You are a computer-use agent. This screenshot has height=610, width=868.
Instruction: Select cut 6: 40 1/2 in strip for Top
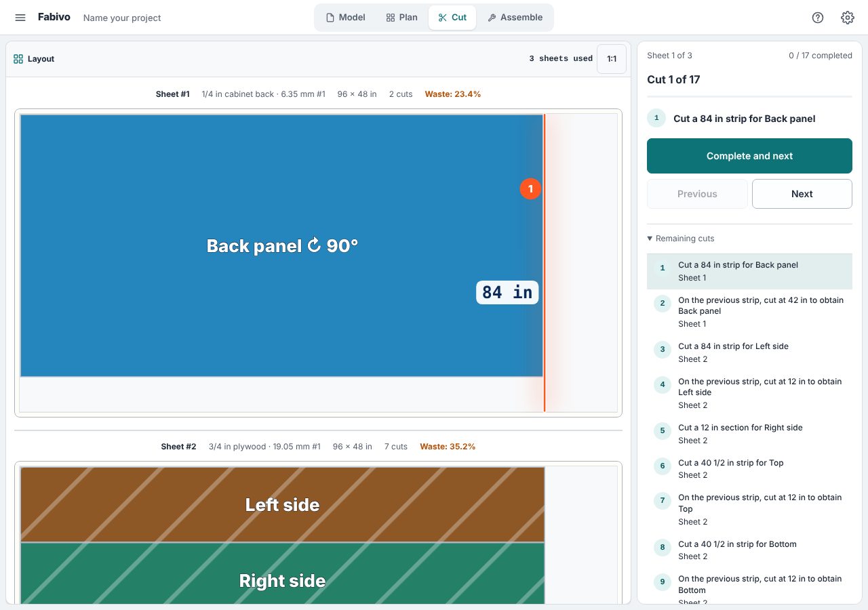[749, 469]
